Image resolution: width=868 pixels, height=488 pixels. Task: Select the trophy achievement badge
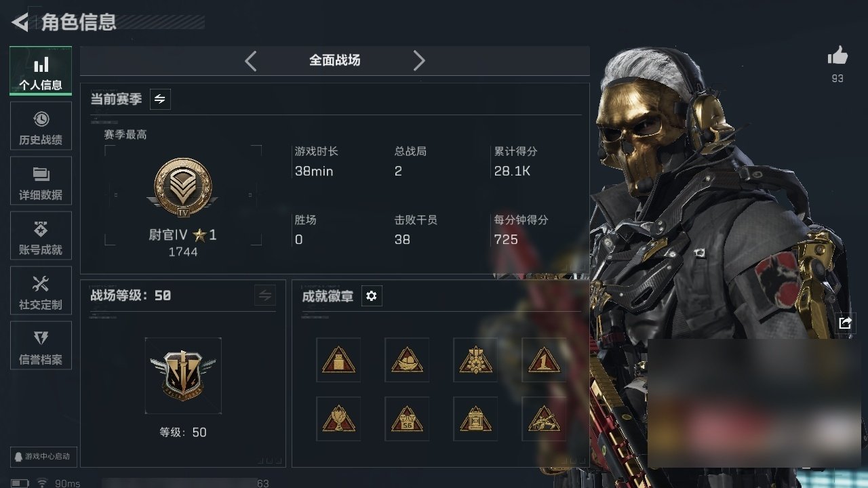click(338, 419)
